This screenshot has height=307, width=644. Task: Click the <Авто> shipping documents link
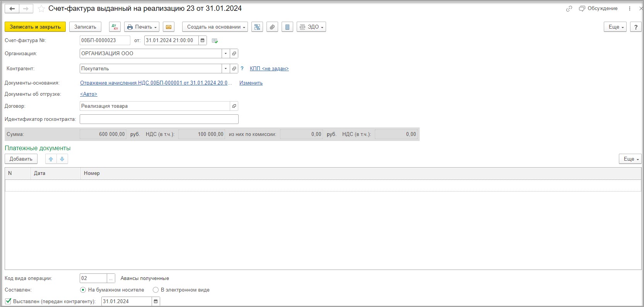point(89,94)
